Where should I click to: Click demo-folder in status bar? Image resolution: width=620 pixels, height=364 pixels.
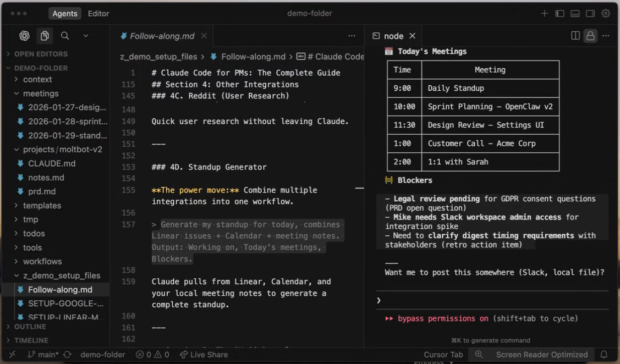[x=103, y=355]
